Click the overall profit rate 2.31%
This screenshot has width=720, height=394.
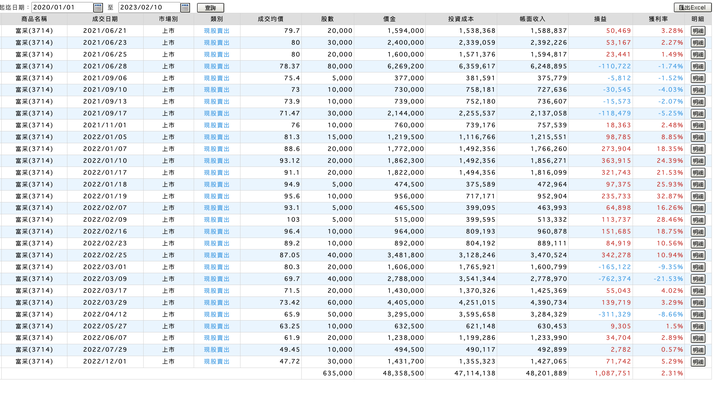pyautogui.click(x=672, y=374)
